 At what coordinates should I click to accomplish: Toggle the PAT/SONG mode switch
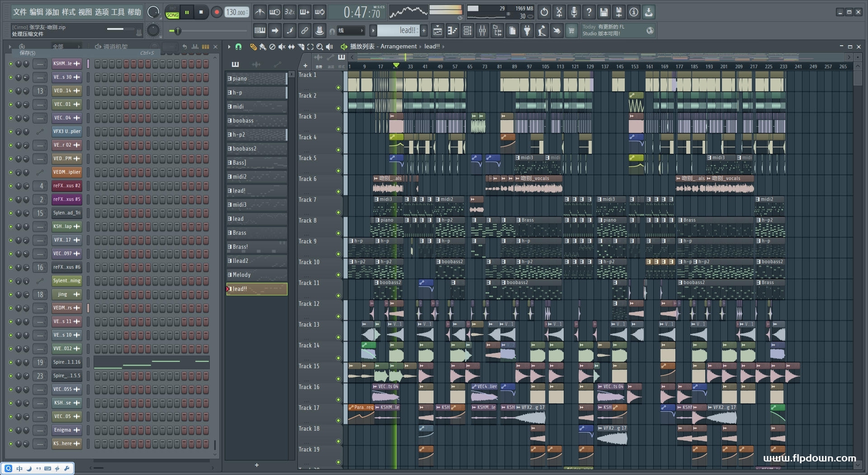172,12
